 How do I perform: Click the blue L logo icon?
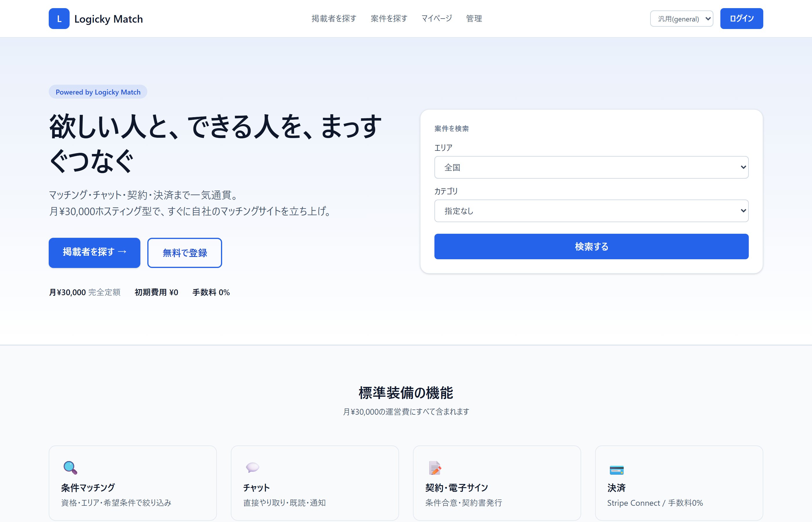coord(59,19)
